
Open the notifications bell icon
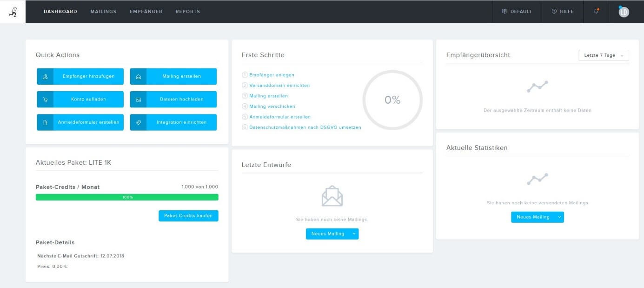tap(597, 11)
